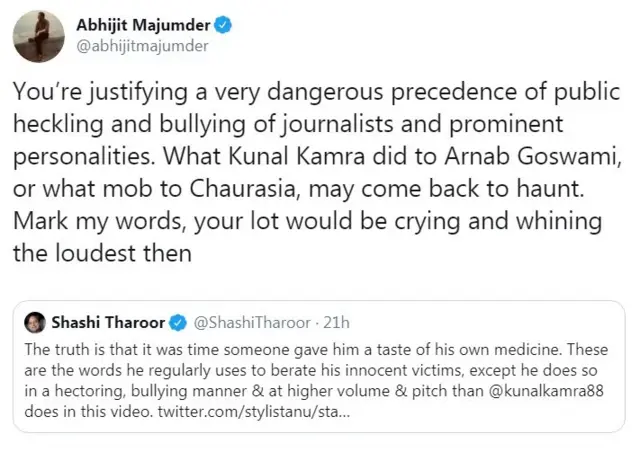
Task: Click "You're justifying" at the tweet start
Action: coord(87,93)
